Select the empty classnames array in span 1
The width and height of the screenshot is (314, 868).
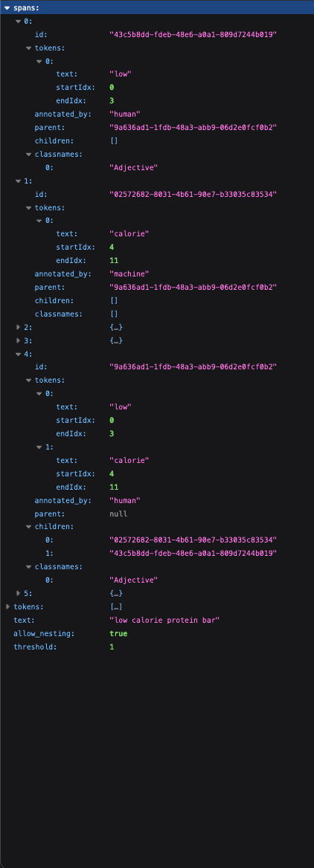pos(114,314)
